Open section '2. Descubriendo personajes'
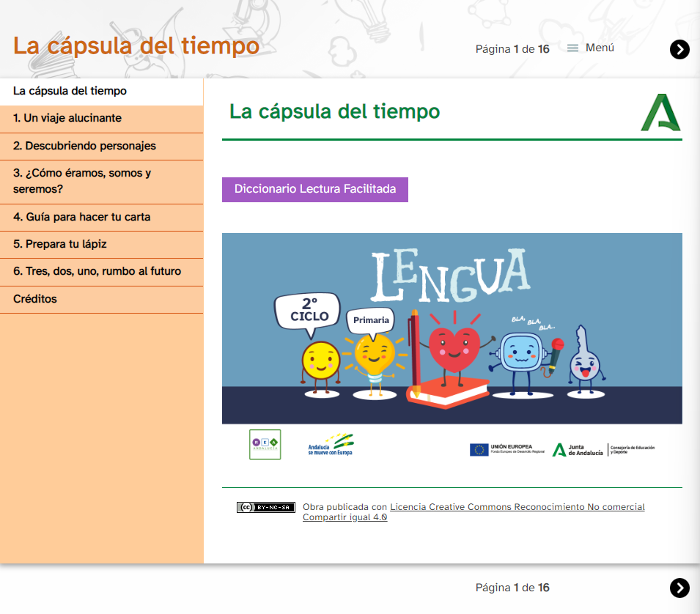 tap(102, 147)
